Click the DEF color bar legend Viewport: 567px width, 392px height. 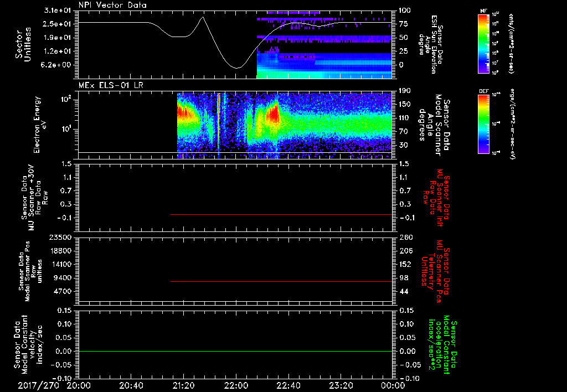click(484, 124)
